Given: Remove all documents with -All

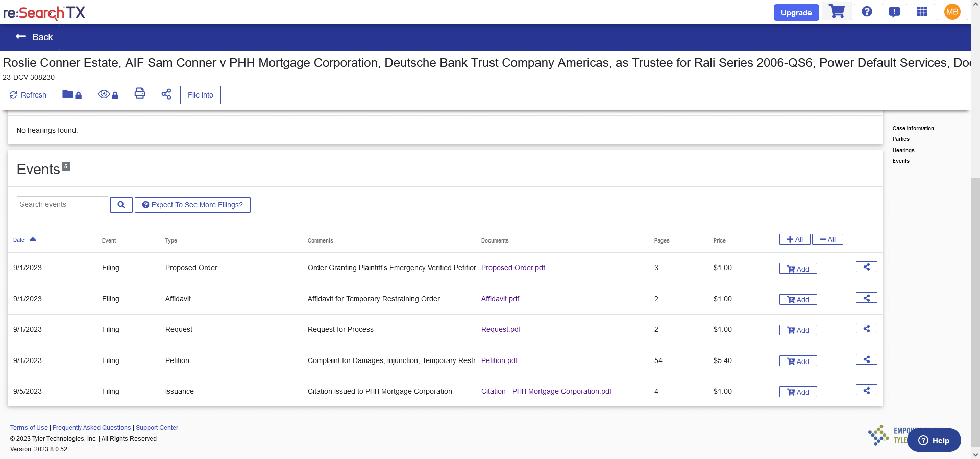Looking at the screenshot, I should pyautogui.click(x=827, y=239).
